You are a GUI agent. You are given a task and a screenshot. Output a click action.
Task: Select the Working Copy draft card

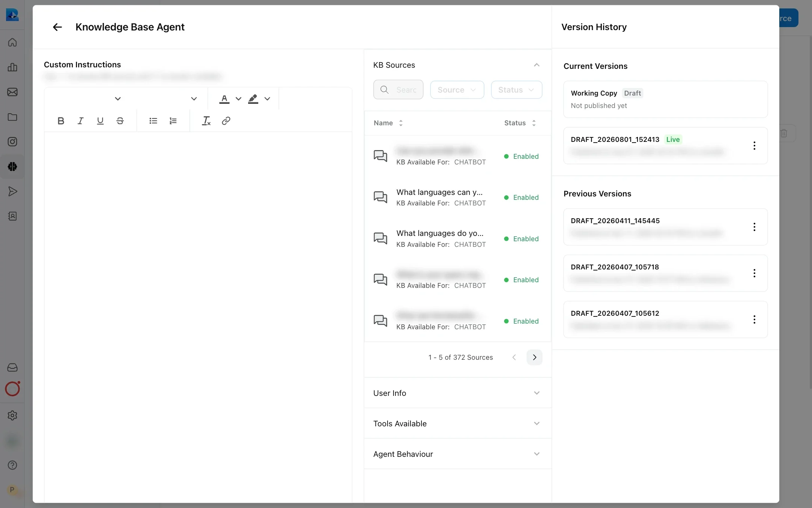coord(665,99)
